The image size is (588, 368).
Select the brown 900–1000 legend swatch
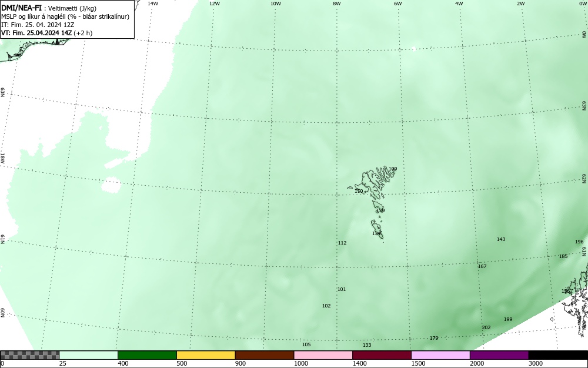pos(265,355)
